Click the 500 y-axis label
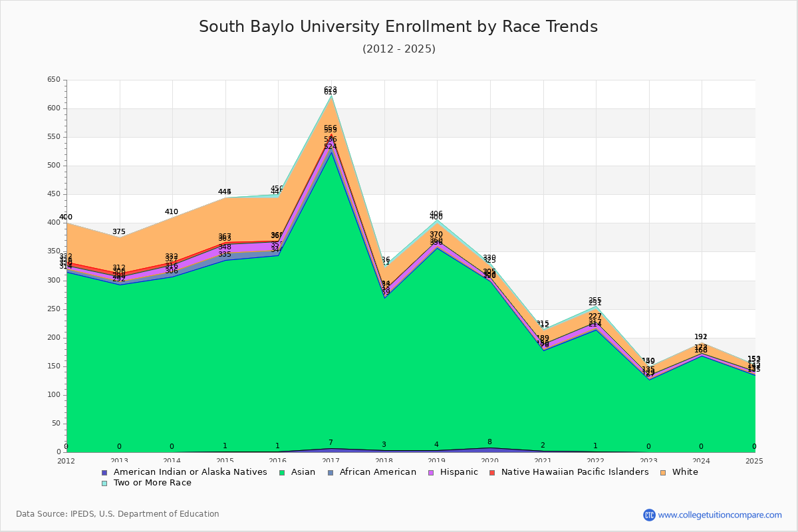 pyautogui.click(x=54, y=166)
